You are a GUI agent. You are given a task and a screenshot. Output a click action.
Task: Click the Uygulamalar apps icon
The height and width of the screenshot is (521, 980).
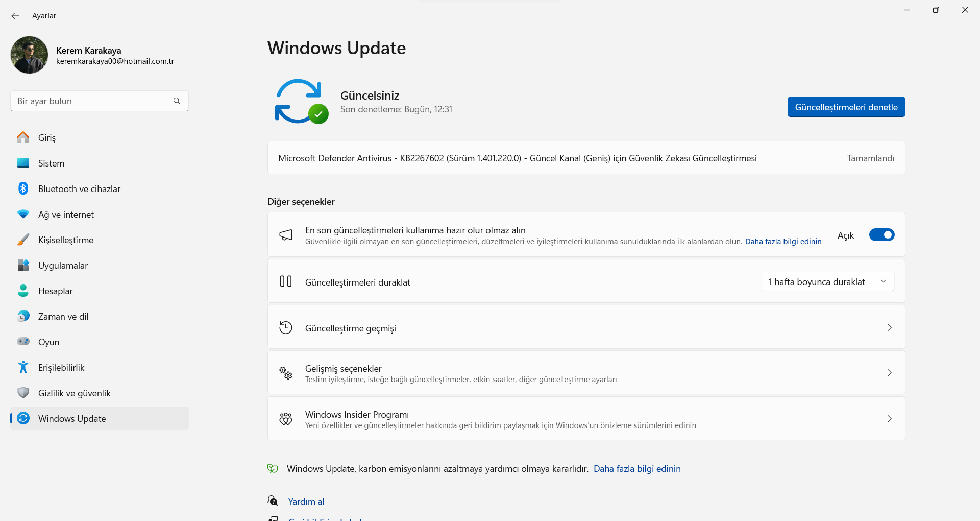[x=23, y=265]
